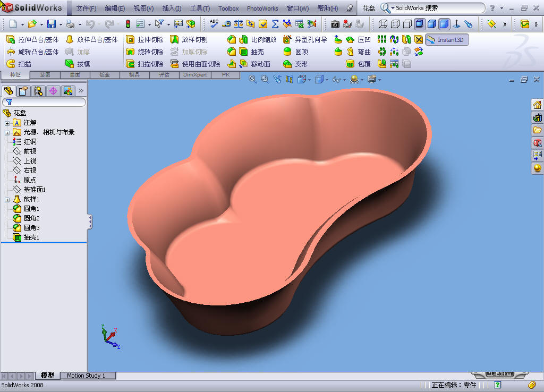Open the PhotoWorks menu

coord(262,8)
